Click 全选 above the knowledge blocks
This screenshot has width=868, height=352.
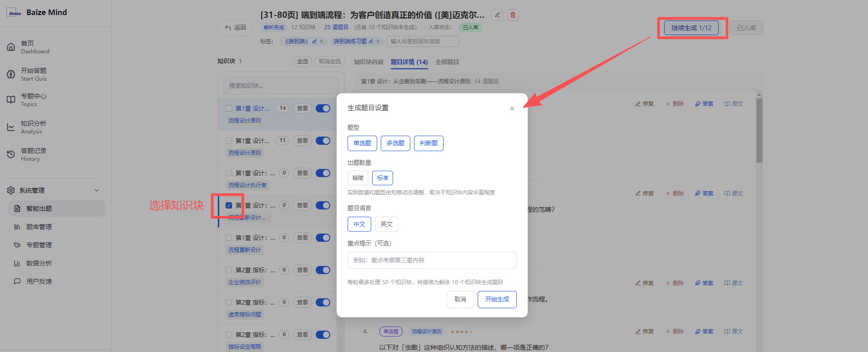click(303, 61)
